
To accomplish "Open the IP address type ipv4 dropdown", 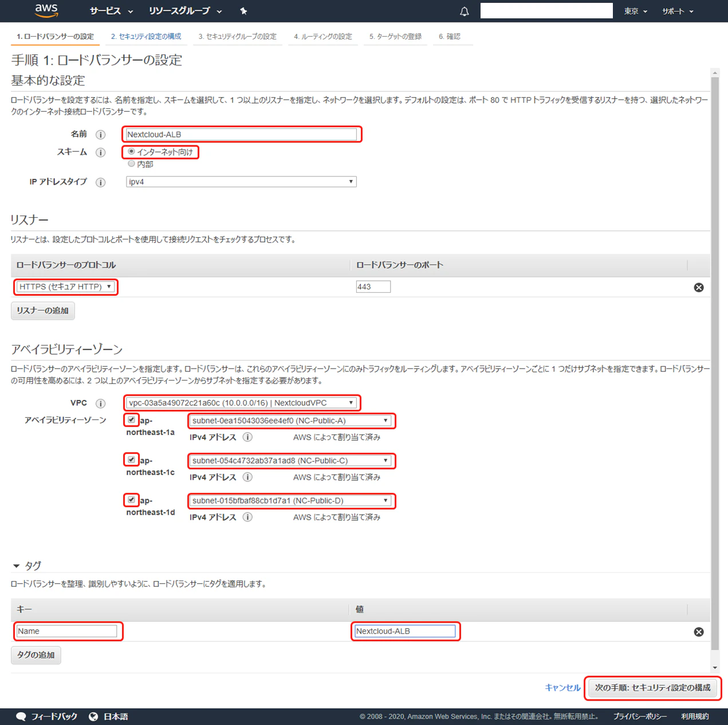I will [241, 182].
